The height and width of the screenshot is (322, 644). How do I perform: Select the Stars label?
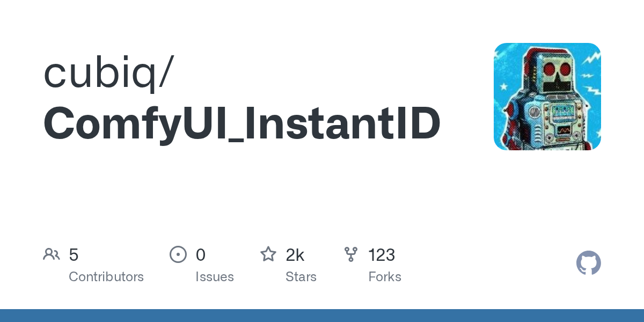(301, 277)
